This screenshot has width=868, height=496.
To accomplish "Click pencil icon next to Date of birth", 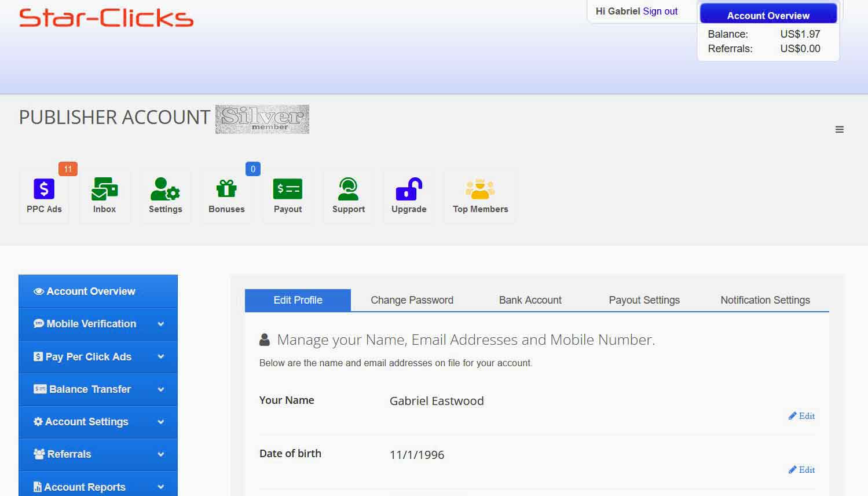I will pyautogui.click(x=792, y=470).
